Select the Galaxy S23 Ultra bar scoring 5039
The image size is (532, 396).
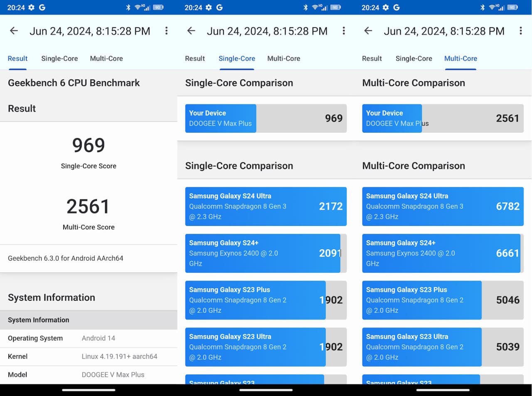[x=443, y=347]
